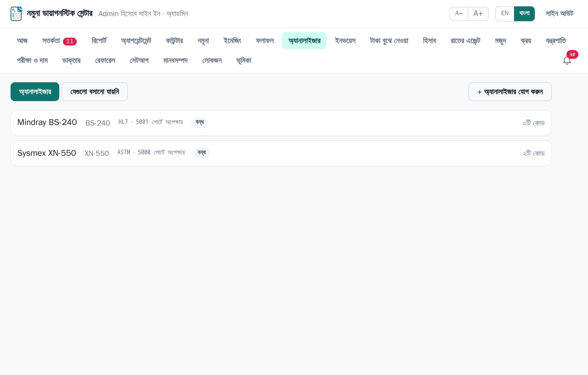Open the আজ nav tab
The width and height of the screenshot is (588, 375).
[x=22, y=41]
